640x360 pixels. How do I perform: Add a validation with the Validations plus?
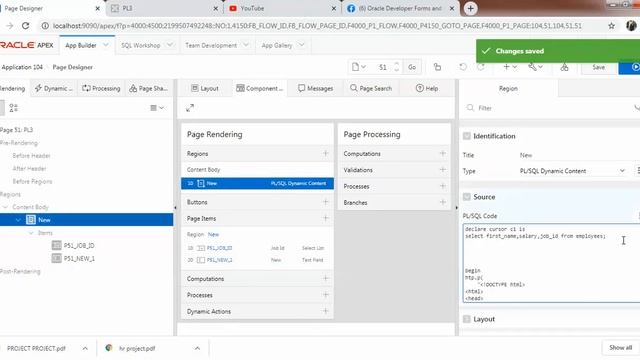(x=442, y=169)
